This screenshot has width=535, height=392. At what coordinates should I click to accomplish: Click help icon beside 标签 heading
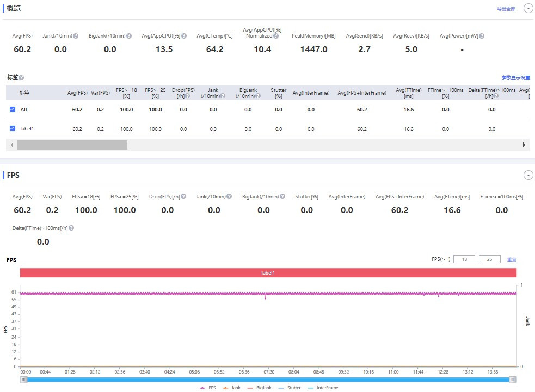[x=21, y=78]
